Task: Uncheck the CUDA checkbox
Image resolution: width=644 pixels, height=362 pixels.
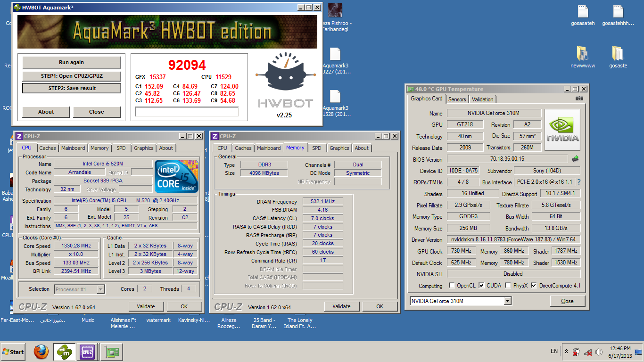Action: [481, 286]
